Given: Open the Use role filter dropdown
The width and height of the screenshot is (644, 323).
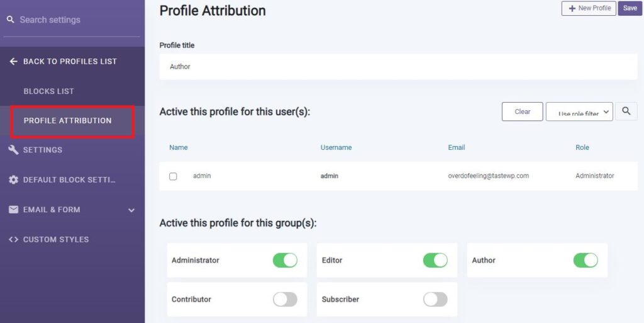Looking at the screenshot, I should [579, 112].
